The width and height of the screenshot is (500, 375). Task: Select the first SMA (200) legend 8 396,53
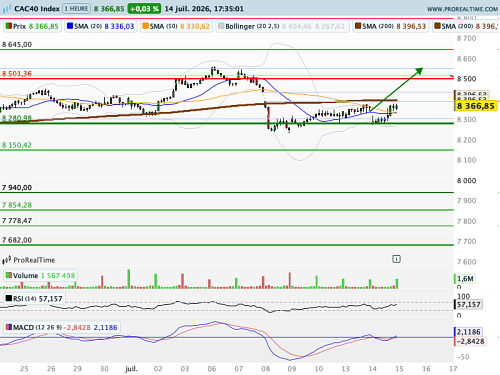(x=391, y=26)
